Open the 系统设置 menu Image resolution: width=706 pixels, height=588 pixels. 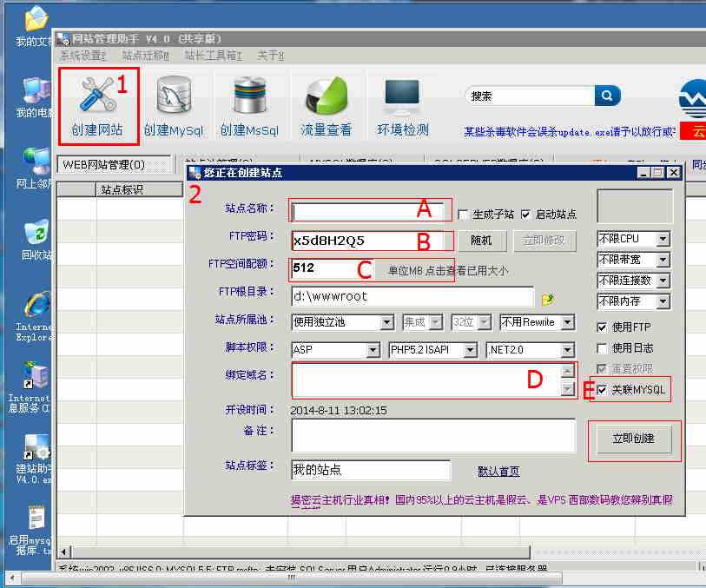(83, 56)
